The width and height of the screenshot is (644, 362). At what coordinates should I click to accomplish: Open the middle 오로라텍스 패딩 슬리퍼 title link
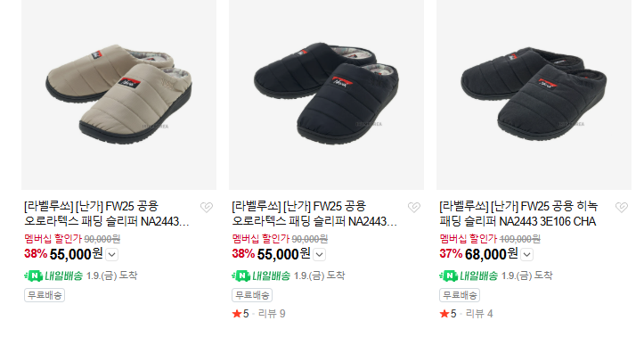point(314,214)
